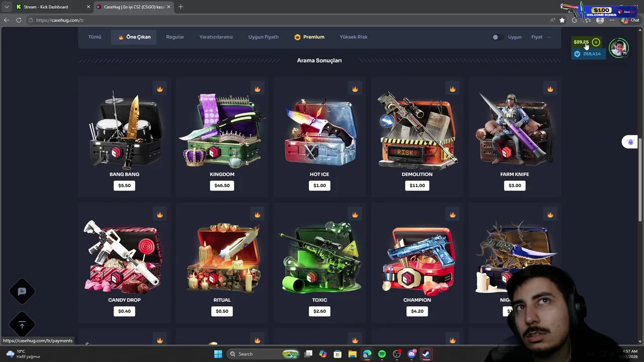Viewport: 644px width, 362px height.
Task: Click the scroll-to-top arrow button
Action: click(x=22, y=325)
